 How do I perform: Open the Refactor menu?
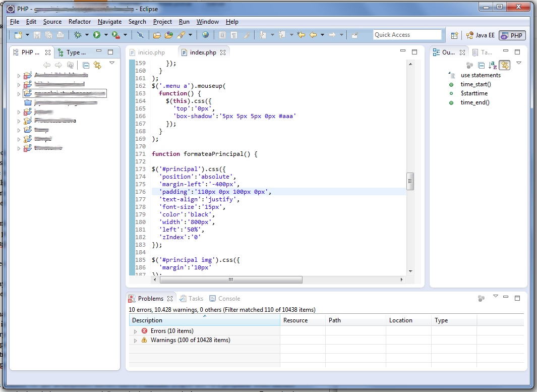[80, 22]
